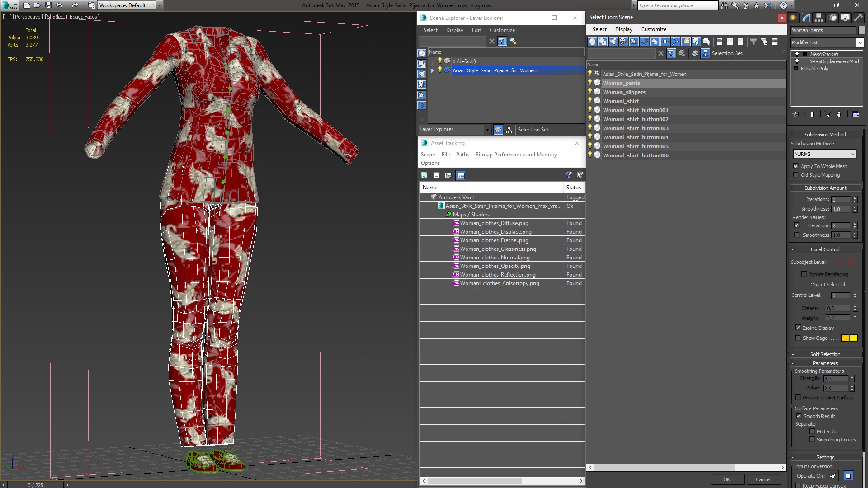868x488 pixels.
Task: Toggle Display Space Warps filter in Select From Scene
Action: click(x=644, y=42)
